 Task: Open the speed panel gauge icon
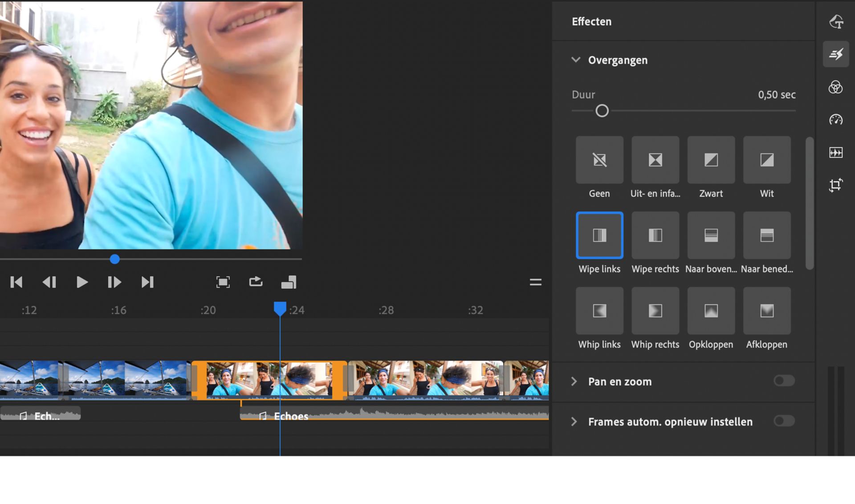[x=835, y=120]
